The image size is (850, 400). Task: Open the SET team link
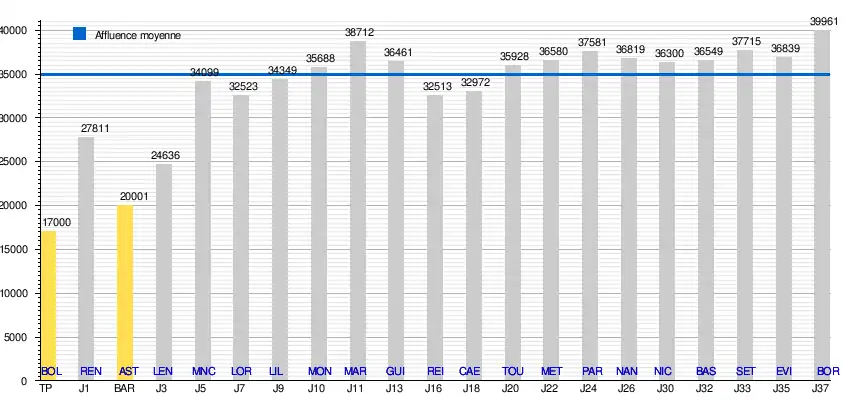746,371
